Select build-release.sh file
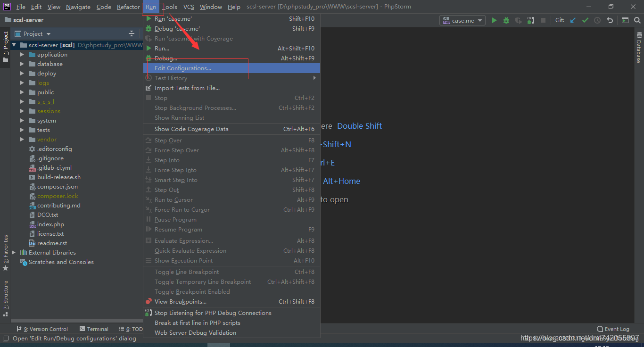The image size is (644, 347). tap(59, 177)
